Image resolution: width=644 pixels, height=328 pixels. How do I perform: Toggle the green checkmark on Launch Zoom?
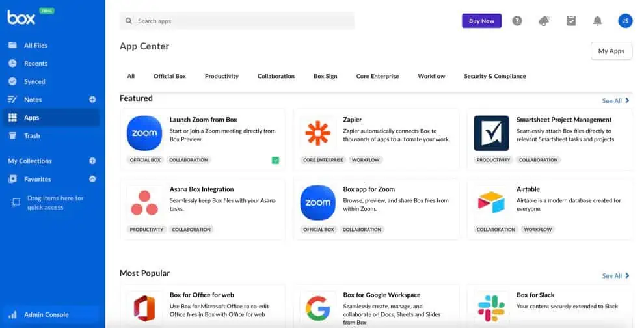[275, 160]
